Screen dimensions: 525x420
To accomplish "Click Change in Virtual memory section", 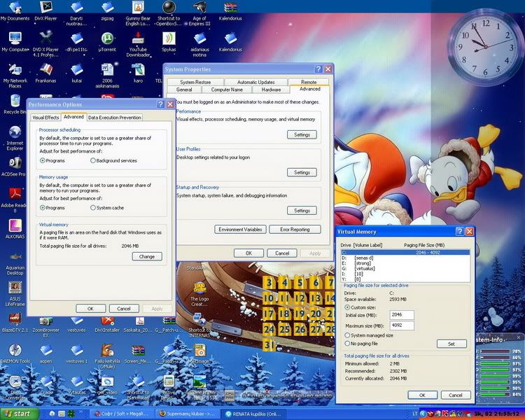I will tap(147, 257).
